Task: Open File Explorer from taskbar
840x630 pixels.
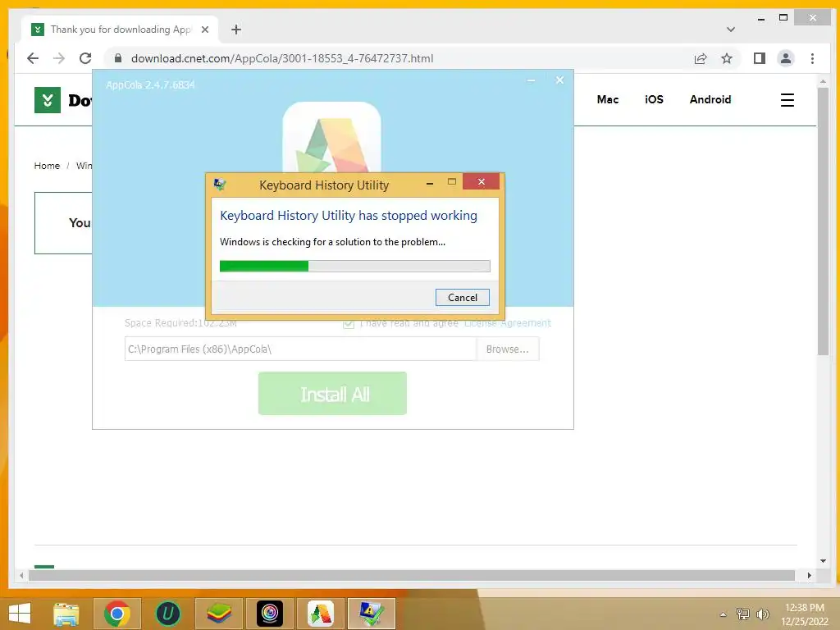Action: pos(66,614)
